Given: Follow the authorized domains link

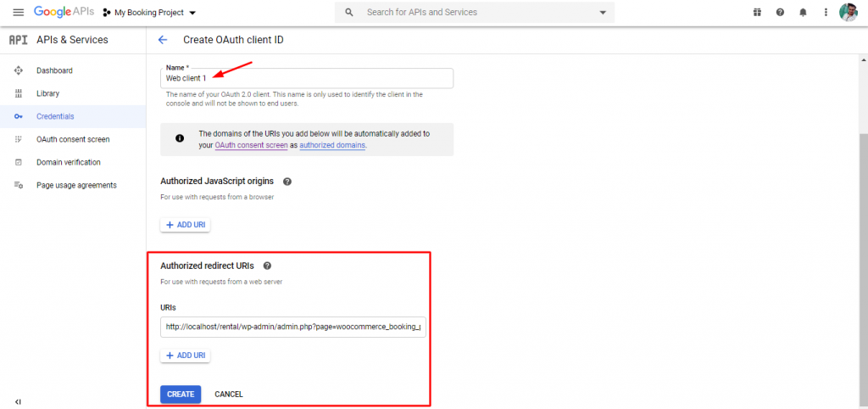Looking at the screenshot, I should [x=332, y=145].
